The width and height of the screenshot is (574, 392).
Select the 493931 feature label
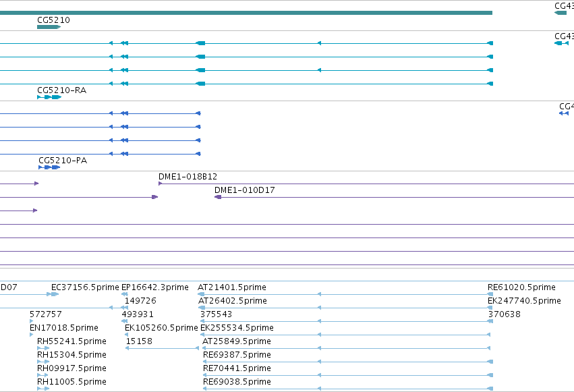138,314
